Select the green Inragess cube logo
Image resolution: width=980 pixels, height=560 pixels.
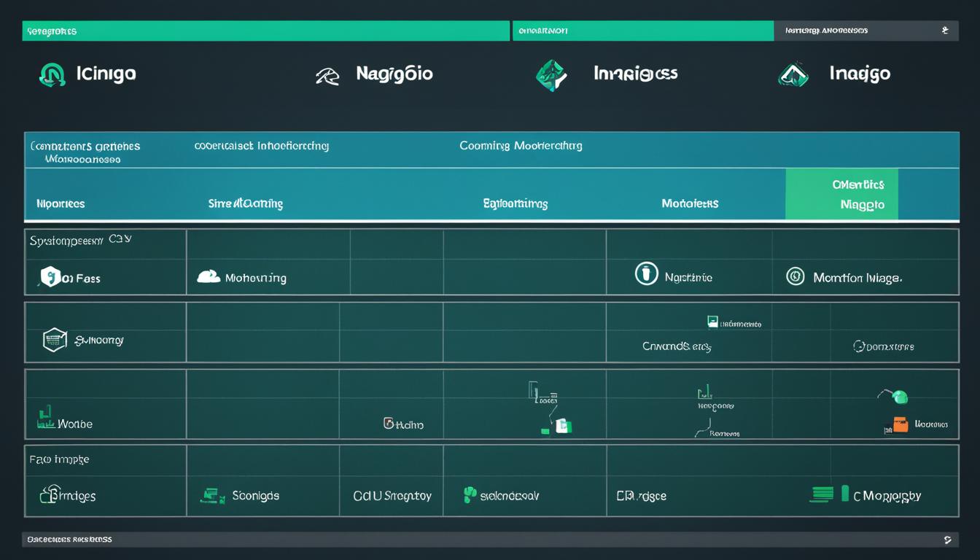pos(552,75)
